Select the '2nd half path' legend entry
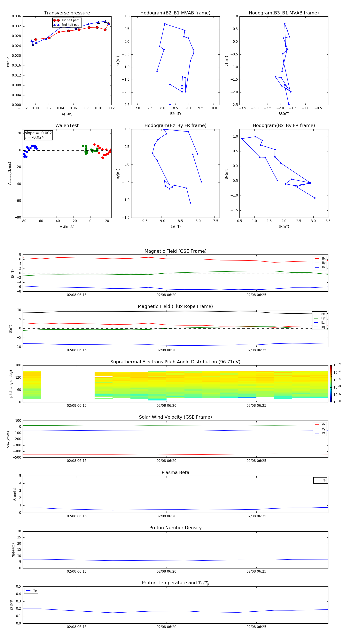This screenshot has width=351, height=644. point(67,25)
